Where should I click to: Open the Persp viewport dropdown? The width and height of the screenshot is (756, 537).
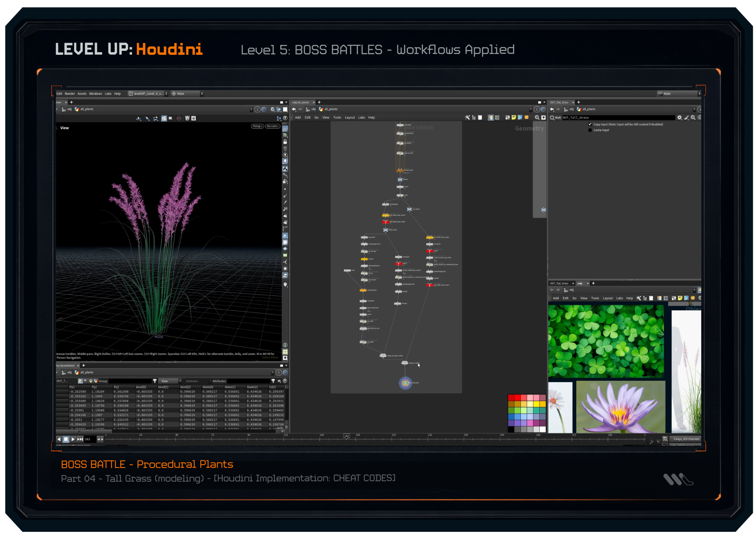coord(257,126)
